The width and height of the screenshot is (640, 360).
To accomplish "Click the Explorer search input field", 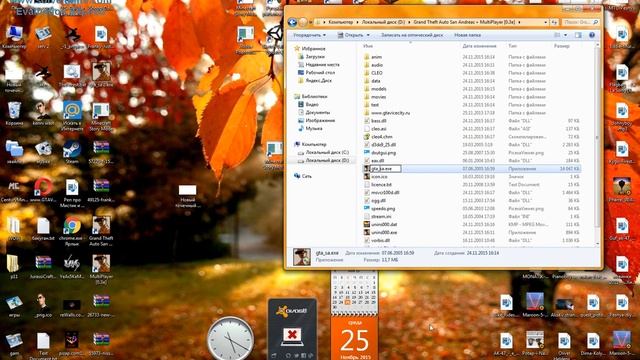I will pyautogui.click(x=580, y=22).
